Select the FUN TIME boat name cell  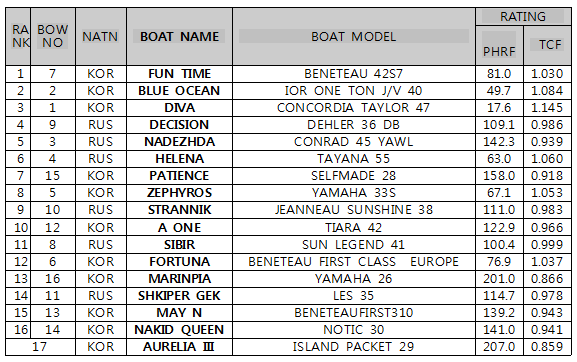179,74
